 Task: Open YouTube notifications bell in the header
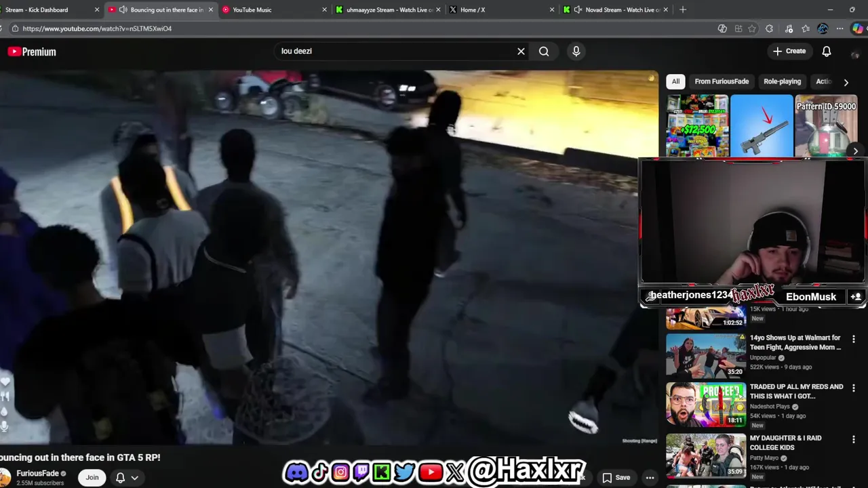827,52
